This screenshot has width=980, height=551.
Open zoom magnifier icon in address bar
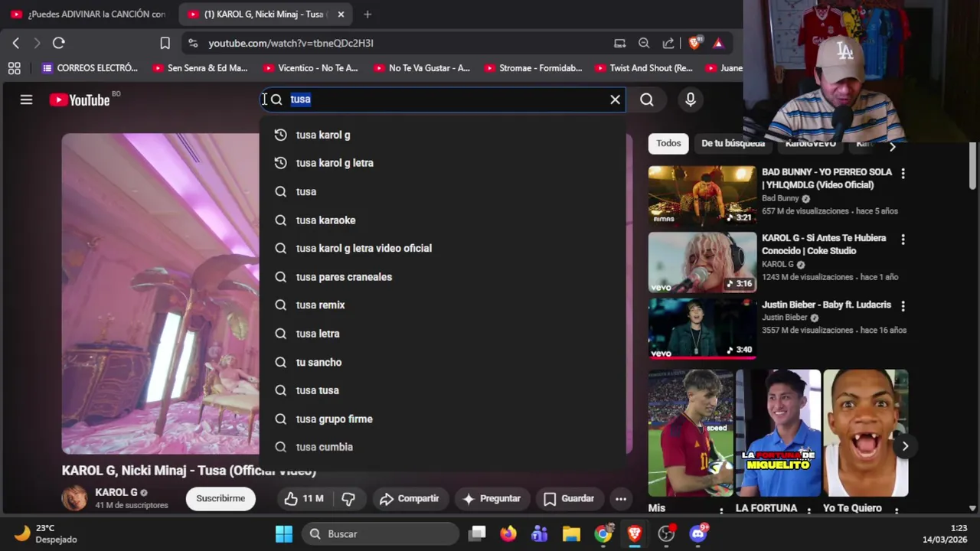click(644, 44)
